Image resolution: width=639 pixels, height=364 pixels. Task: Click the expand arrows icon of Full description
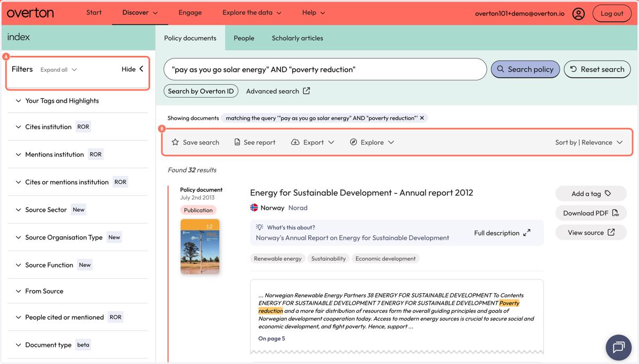(x=527, y=233)
